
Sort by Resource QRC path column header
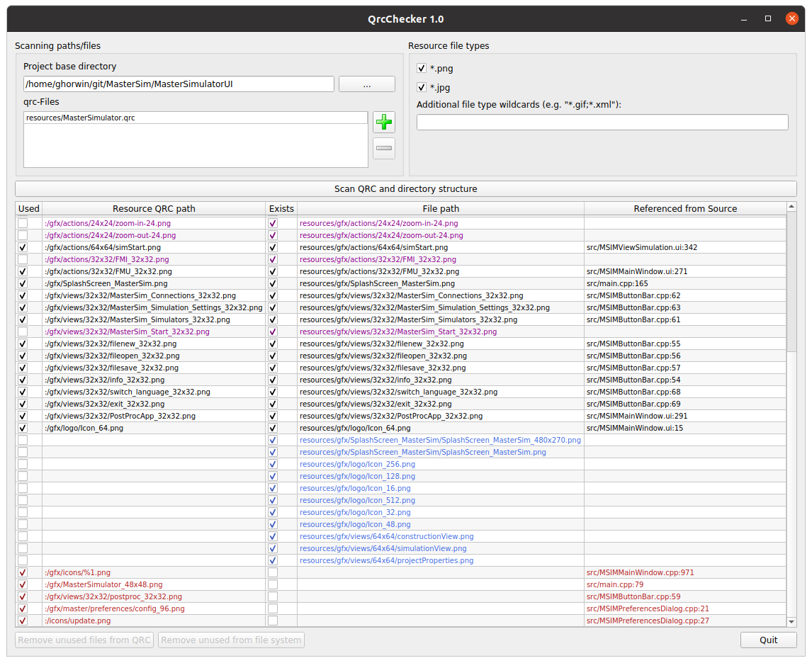(154, 208)
